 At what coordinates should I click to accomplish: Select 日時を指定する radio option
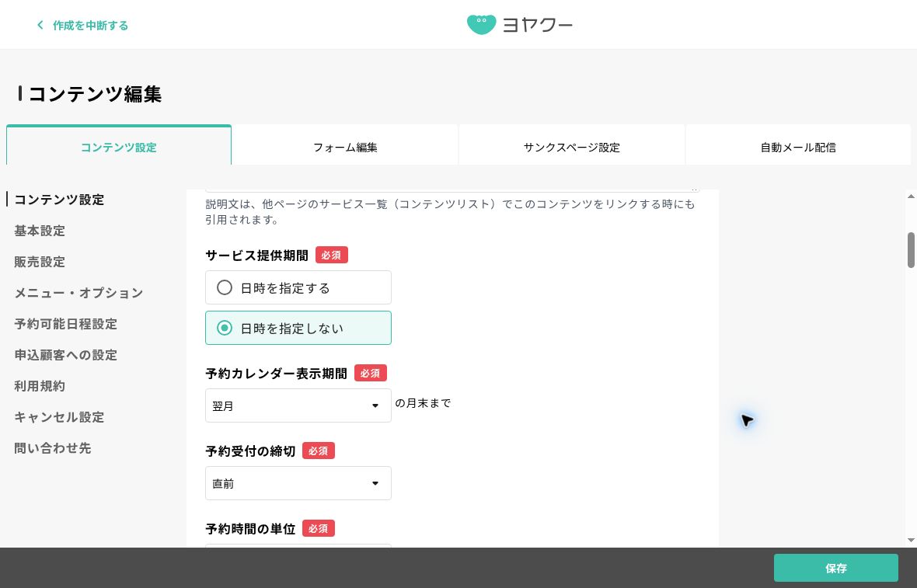click(x=298, y=287)
